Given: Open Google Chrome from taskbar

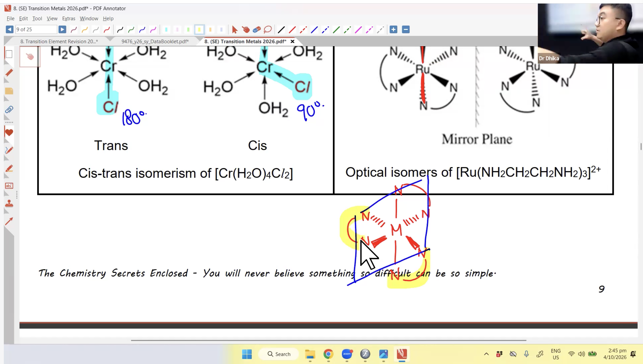Looking at the screenshot, I should pyautogui.click(x=328, y=354).
